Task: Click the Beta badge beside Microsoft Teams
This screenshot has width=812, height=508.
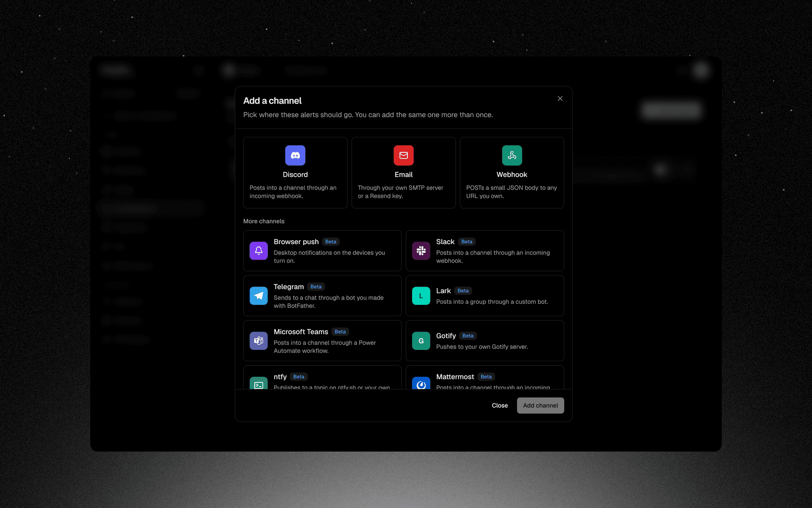Action: 340,332
